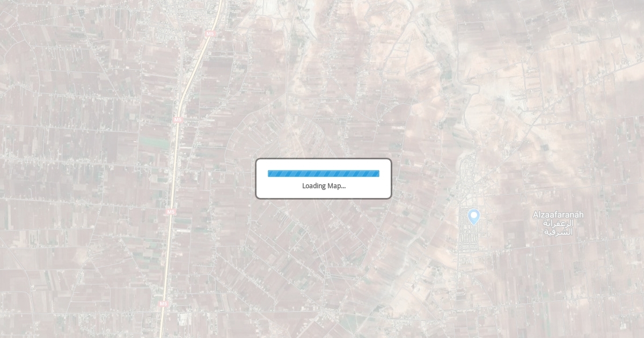Screen dimensions: 644x338
Task: Click the empty white area inside the loading box
Action: point(324,165)
